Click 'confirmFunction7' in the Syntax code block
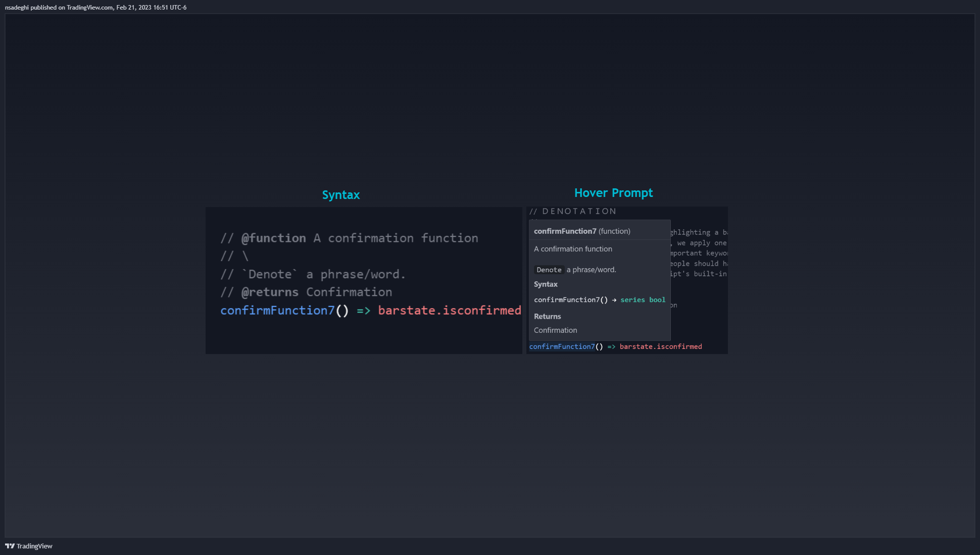The height and width of the screenshot is (555, 980). [277, 310]
